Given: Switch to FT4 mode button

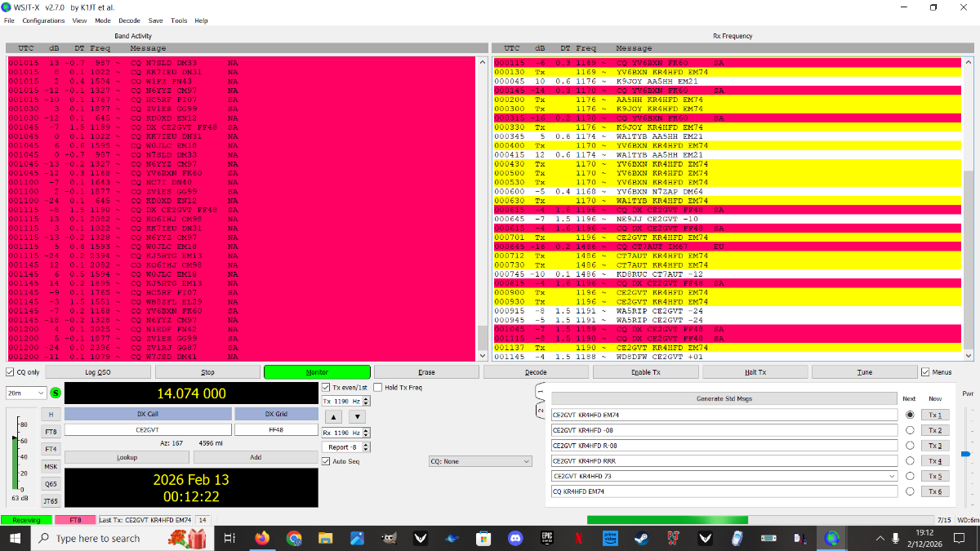Looking at the screenshot, I should [x=51, y=449].
